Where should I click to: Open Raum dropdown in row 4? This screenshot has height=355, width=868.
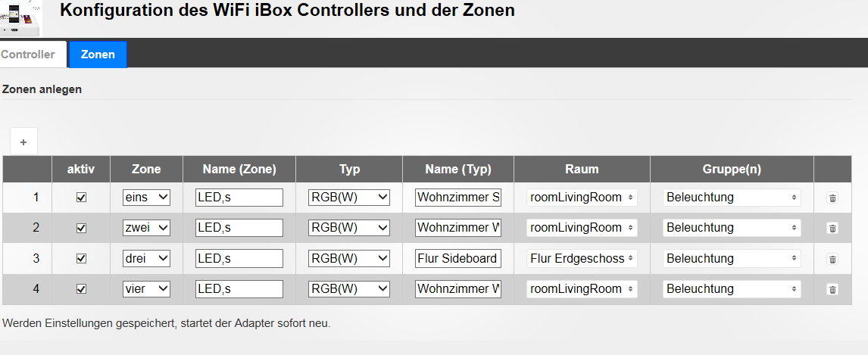click(582, 289)
